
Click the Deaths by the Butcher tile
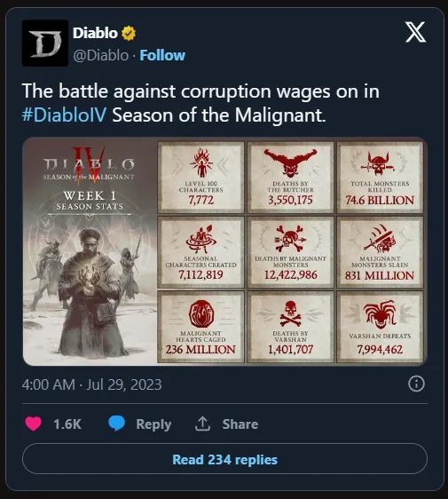[290, 178]
